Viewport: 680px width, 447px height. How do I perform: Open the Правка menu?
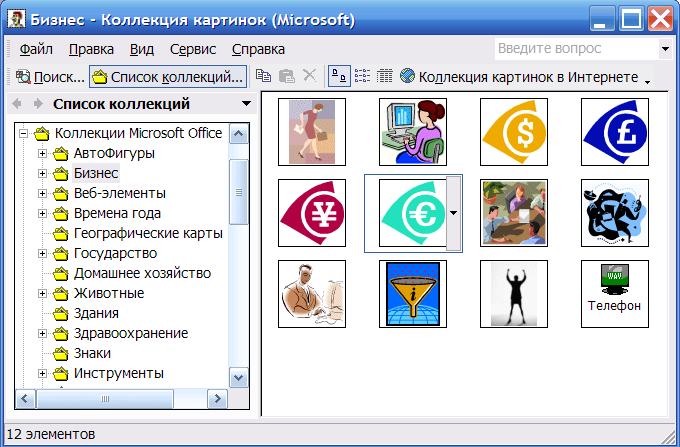click(91, 49)
